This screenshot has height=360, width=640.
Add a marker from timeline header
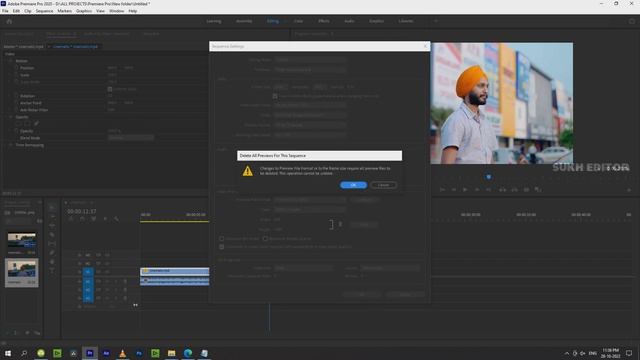pos(105,219)
